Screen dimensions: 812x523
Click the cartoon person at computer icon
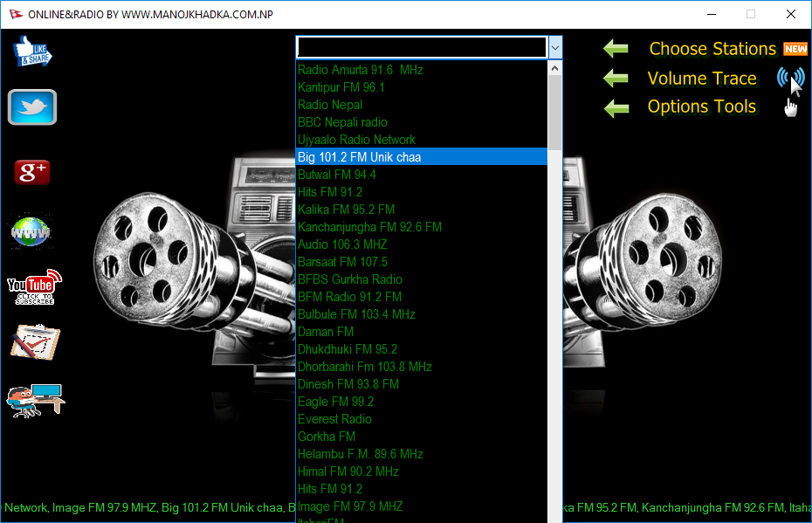coord(35,401)
